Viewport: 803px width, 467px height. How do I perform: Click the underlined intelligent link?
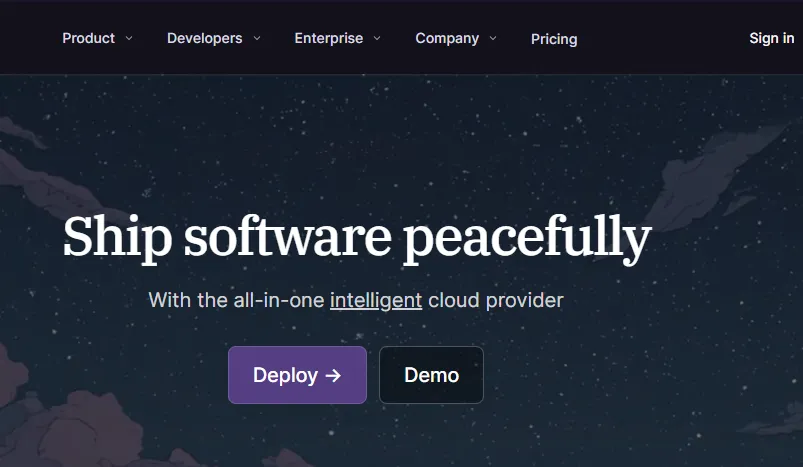point(376,301)
